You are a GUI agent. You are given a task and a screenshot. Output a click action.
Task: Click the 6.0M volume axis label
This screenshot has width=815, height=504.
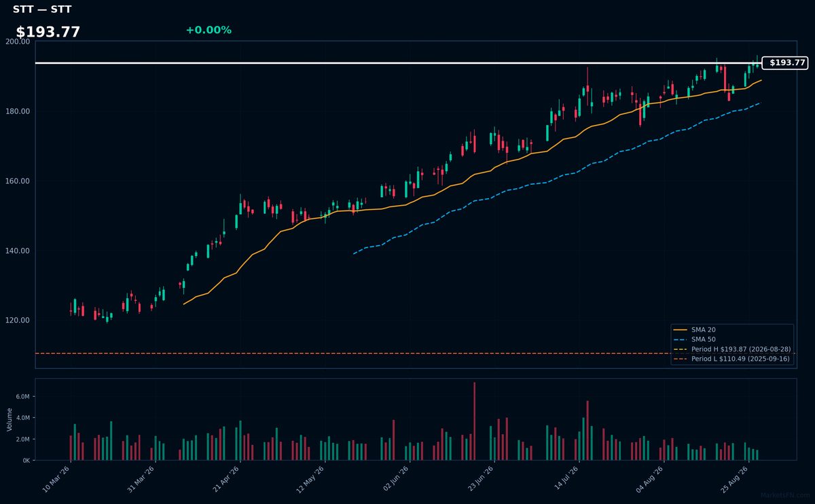tap(24, 397)
